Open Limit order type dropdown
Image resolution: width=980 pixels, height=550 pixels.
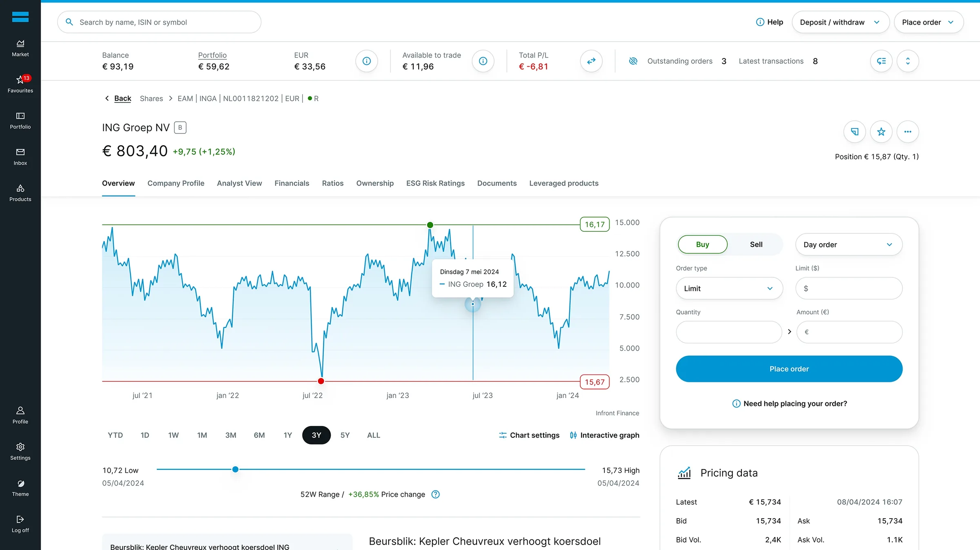(x=729, y=288)
